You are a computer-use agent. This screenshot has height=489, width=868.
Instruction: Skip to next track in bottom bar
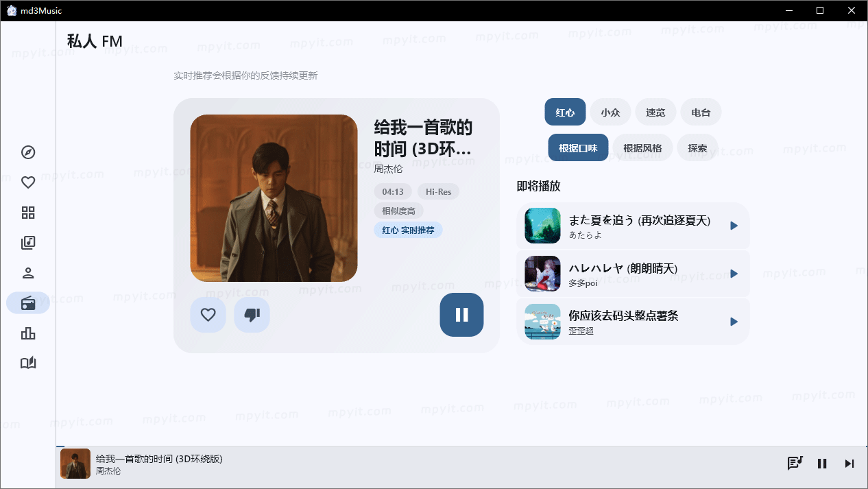point(849,464)
